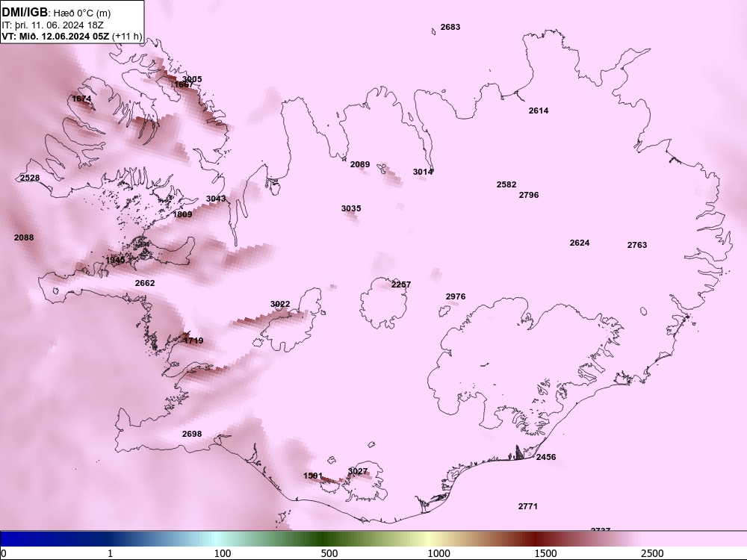Select the 'Hæð 0°C (m)' label
This screenshot has width=747, height=560.
pyautogui.click(x=81, y=13)
